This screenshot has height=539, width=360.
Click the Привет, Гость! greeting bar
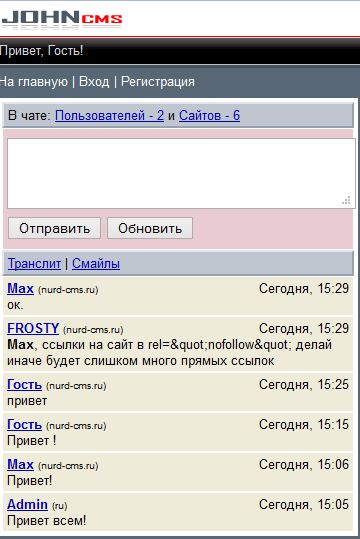(180, 51)
